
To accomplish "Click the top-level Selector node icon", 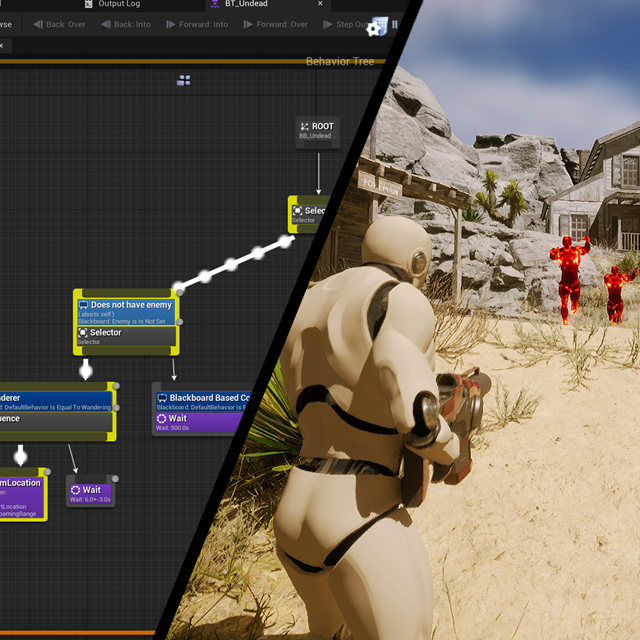I will (x=298, y=211).
